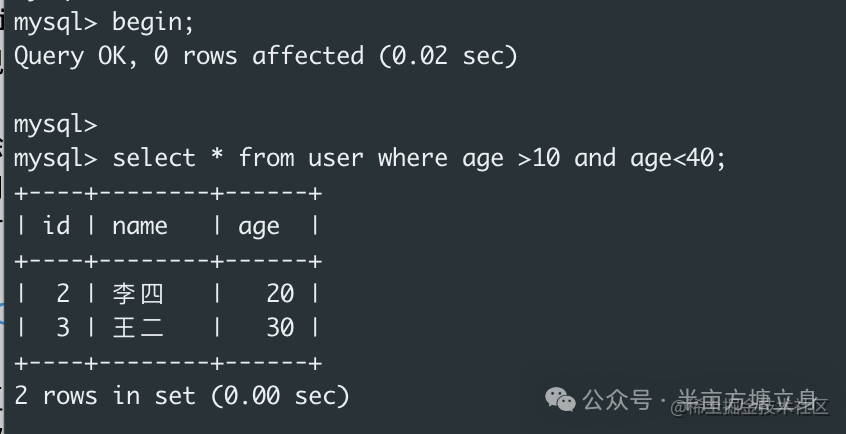The width and height of the screenshot is (846, 434).
Task: Click the 'age' column header
Action: [259, 226]
